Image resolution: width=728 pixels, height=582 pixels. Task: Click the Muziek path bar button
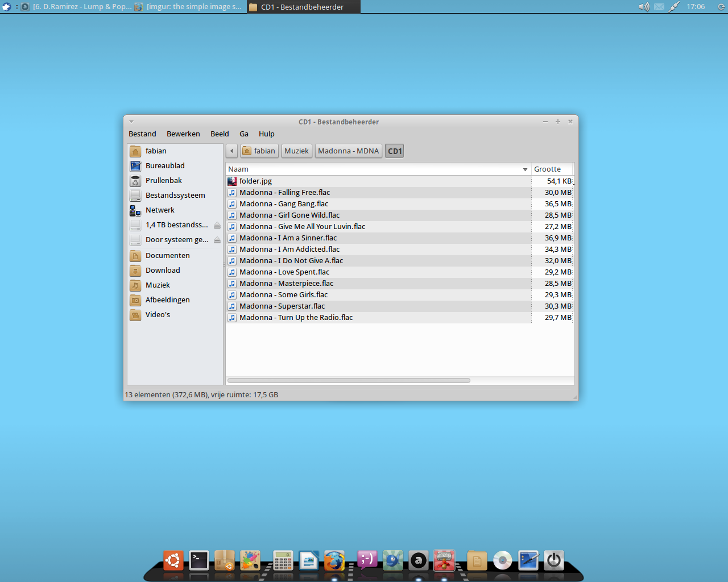pyautogui.click(x=297, y=151)
